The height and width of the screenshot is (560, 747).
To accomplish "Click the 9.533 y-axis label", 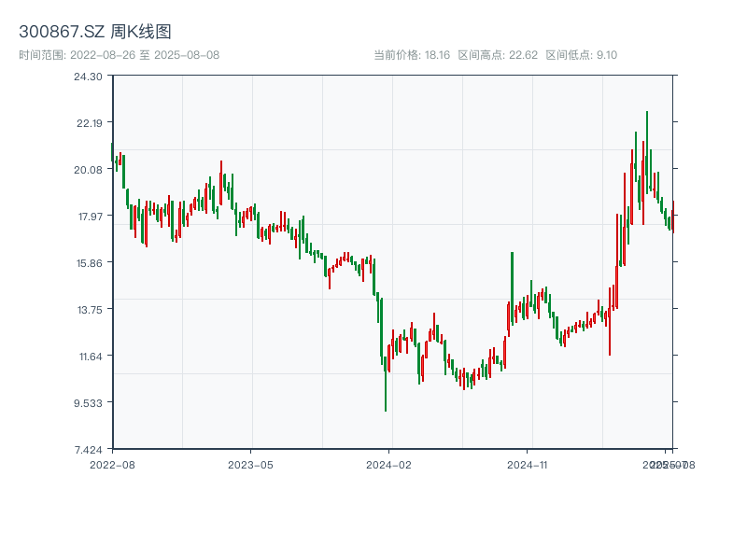I will 89,403.
